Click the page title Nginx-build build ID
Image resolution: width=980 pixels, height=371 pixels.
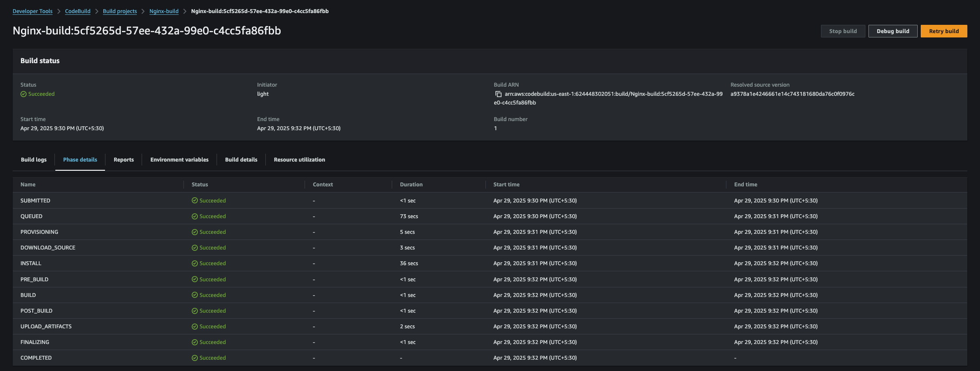[x=147, y=31]
